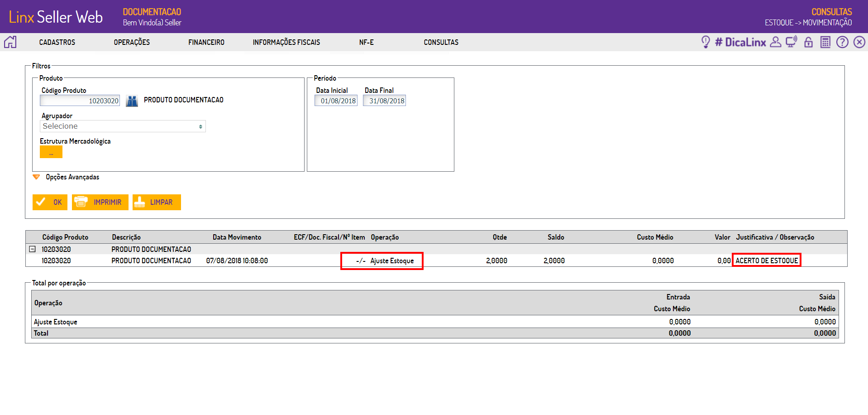Select the Ajuste Estoque cell in the movement row
Viewport: 868px width, 415px height.
pyautogui.click(x=392, y=261)
